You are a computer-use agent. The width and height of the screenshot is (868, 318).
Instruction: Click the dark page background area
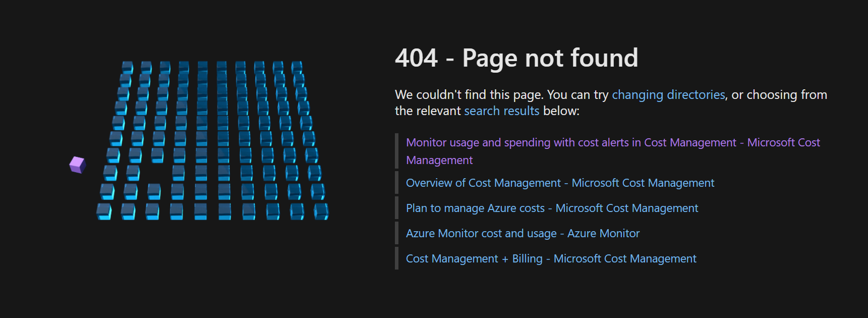(706, 298)
